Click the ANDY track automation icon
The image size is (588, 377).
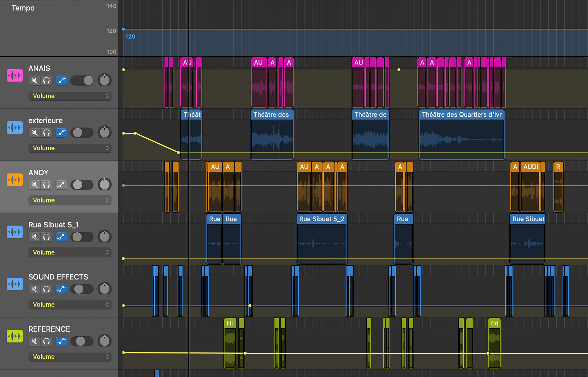coord(61,185)
